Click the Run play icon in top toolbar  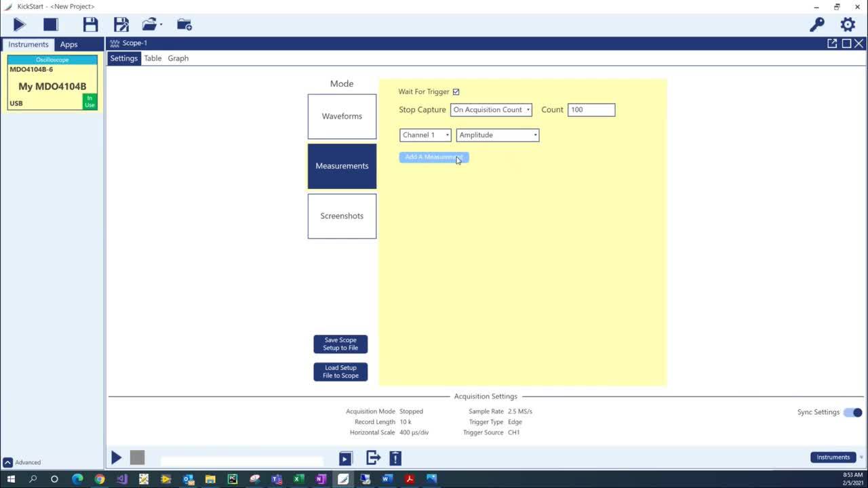[x=19, y=25]
